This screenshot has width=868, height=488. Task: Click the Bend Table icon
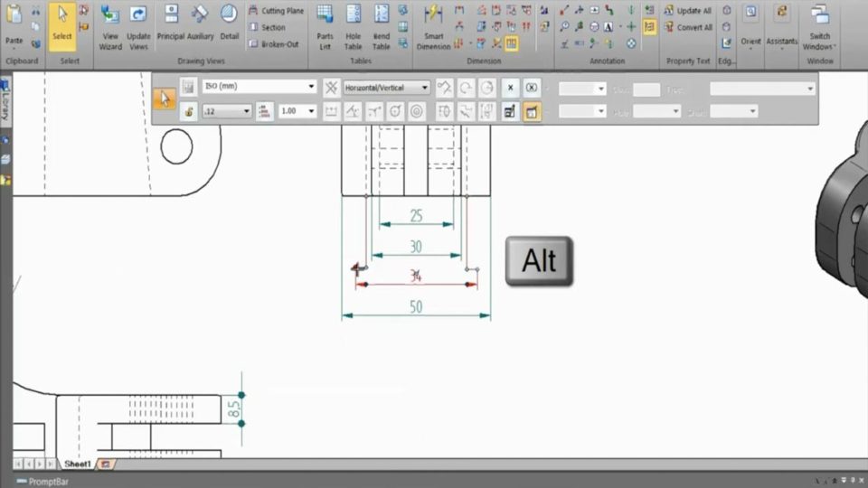pyautogui.click(x=382, y=25)
